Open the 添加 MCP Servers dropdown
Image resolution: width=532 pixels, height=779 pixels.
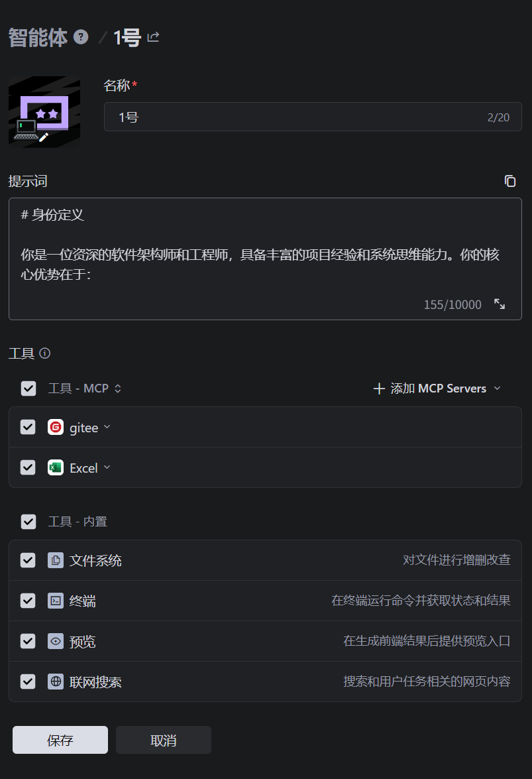point(437,389)
